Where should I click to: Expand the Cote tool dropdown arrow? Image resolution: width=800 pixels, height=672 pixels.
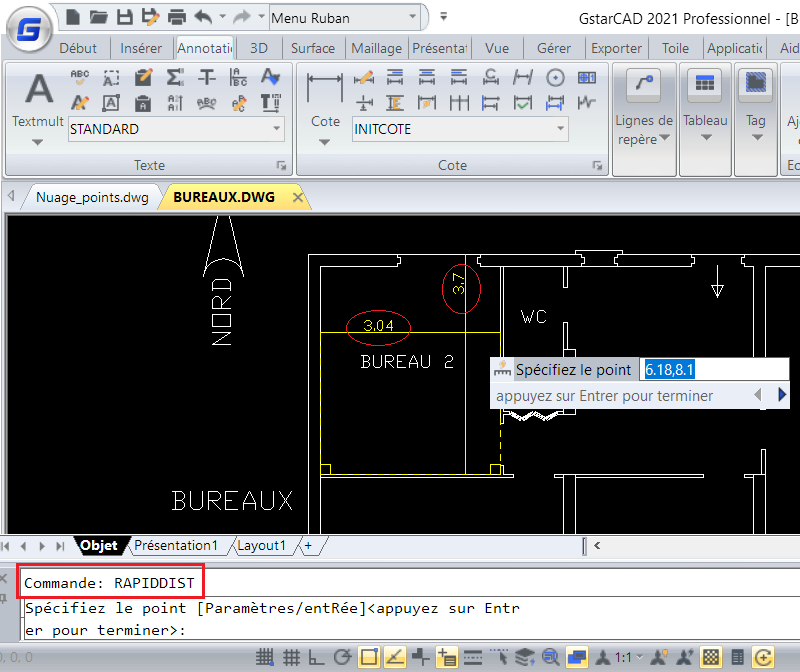(324, 142)
